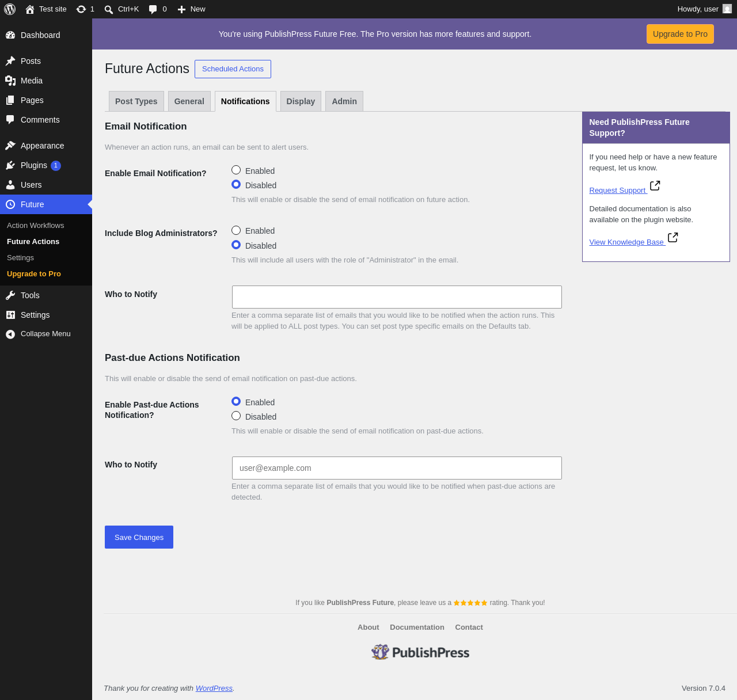Screen dimensions: 737x700
Task: Click the user avatar icon
Action: click(x=727, y=9)
